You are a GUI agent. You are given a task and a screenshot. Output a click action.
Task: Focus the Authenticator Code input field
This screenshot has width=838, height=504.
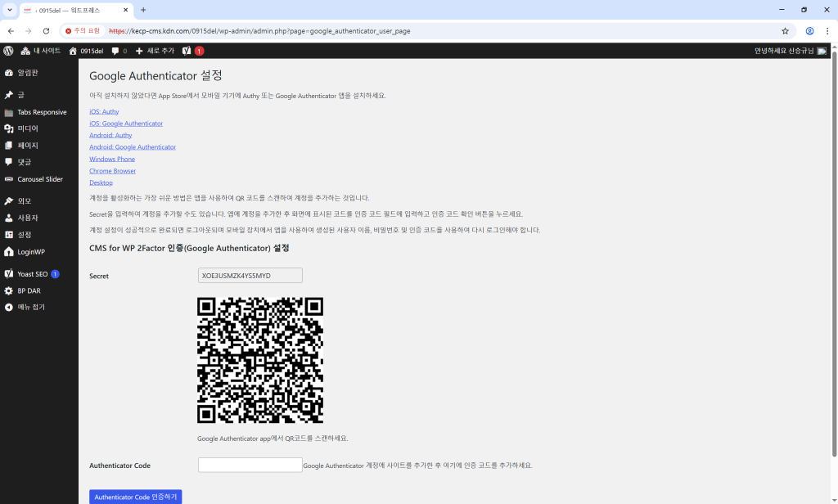pos(250,465)
